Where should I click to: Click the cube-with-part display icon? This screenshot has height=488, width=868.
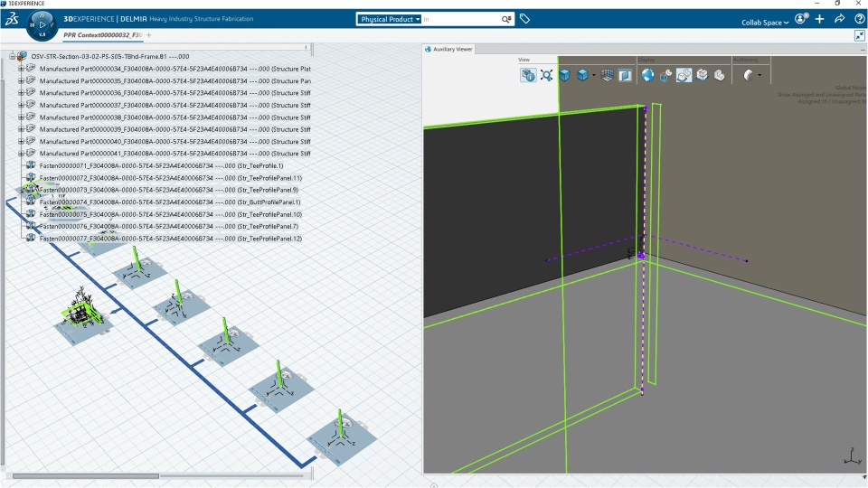coord(665,75)
